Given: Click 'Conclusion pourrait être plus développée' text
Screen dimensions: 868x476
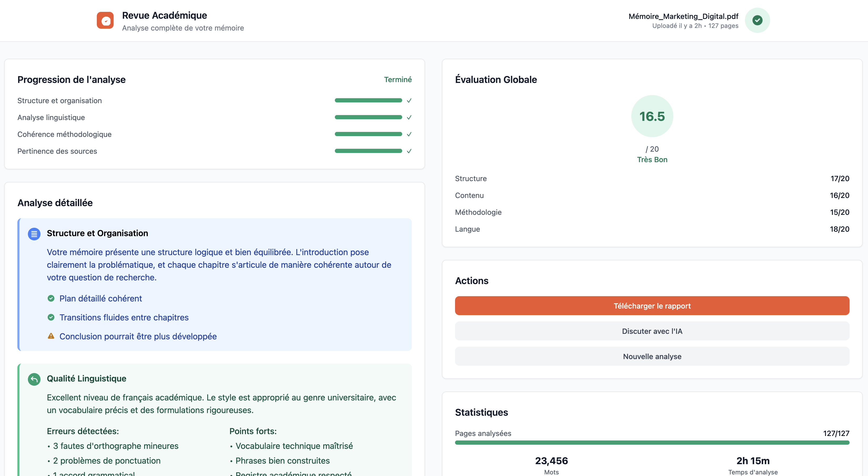Looking at the screenshot, I should point(138,336).
